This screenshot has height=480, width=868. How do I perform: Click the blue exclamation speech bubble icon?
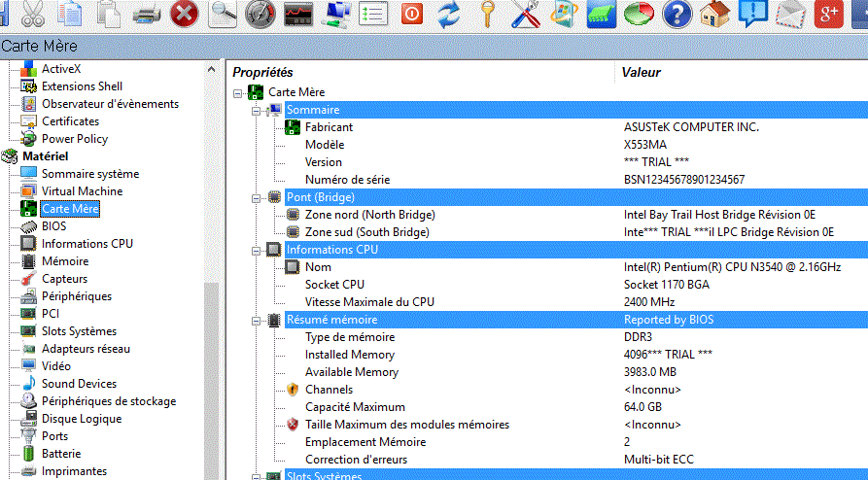(753, 14)
